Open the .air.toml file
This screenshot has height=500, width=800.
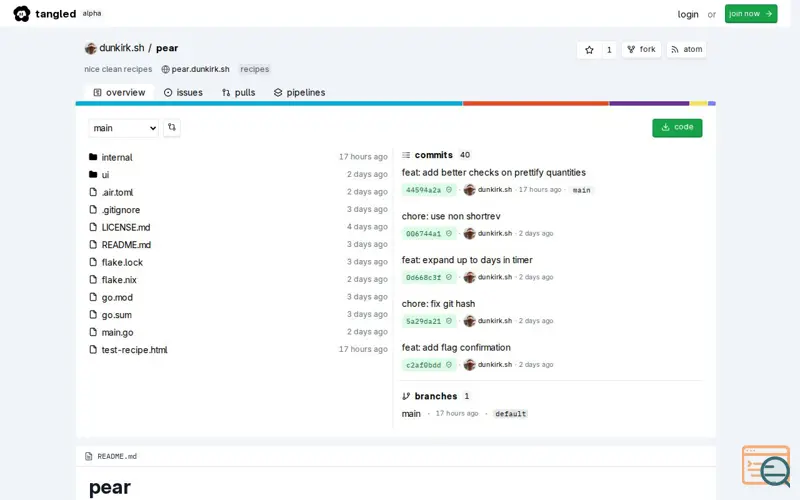(117, 192)
